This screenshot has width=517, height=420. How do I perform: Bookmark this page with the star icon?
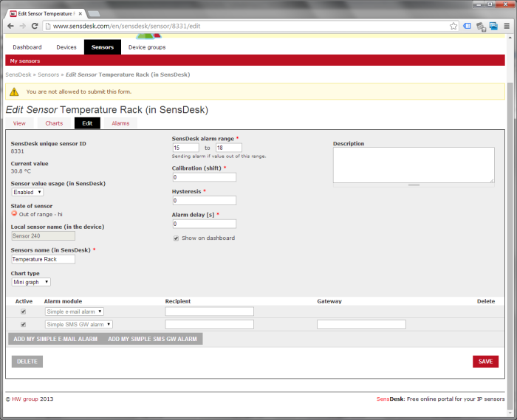(453, 26)
